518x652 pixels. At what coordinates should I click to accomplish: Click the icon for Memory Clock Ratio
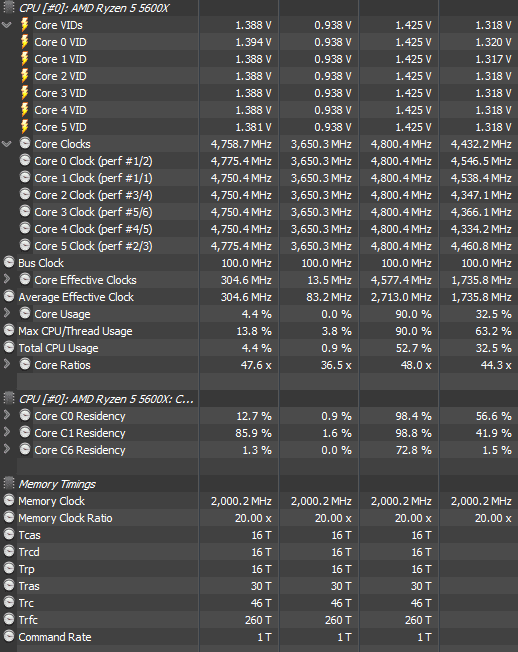coord(9,517)
